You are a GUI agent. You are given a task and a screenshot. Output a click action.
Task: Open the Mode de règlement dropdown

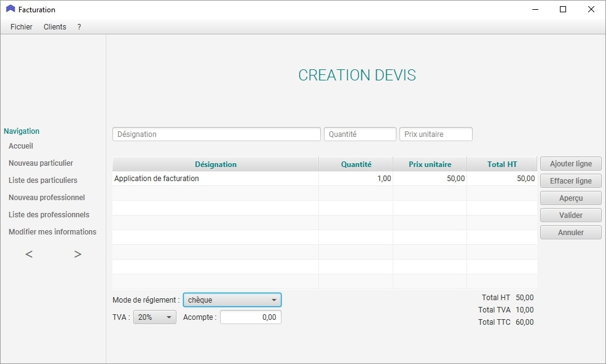click(232, 300)
